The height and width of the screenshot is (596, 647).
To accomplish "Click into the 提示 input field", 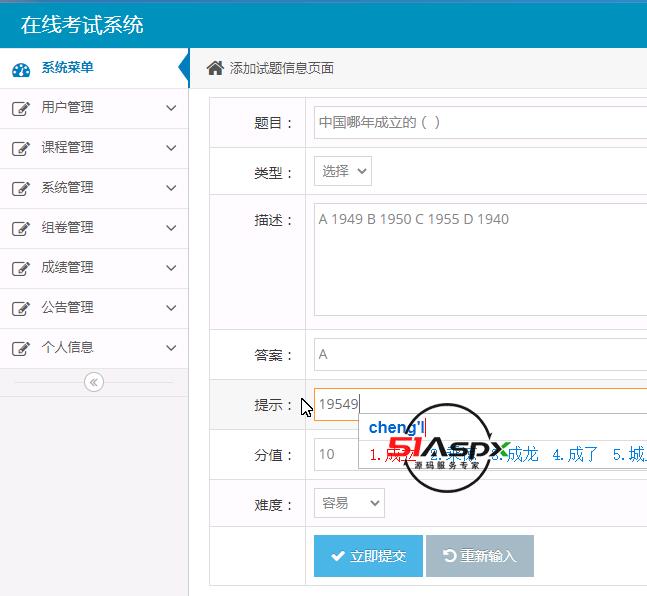I will point(480,404).
